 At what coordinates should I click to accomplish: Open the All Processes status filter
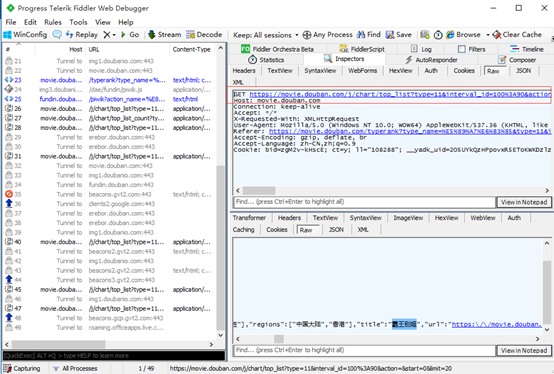75,368
